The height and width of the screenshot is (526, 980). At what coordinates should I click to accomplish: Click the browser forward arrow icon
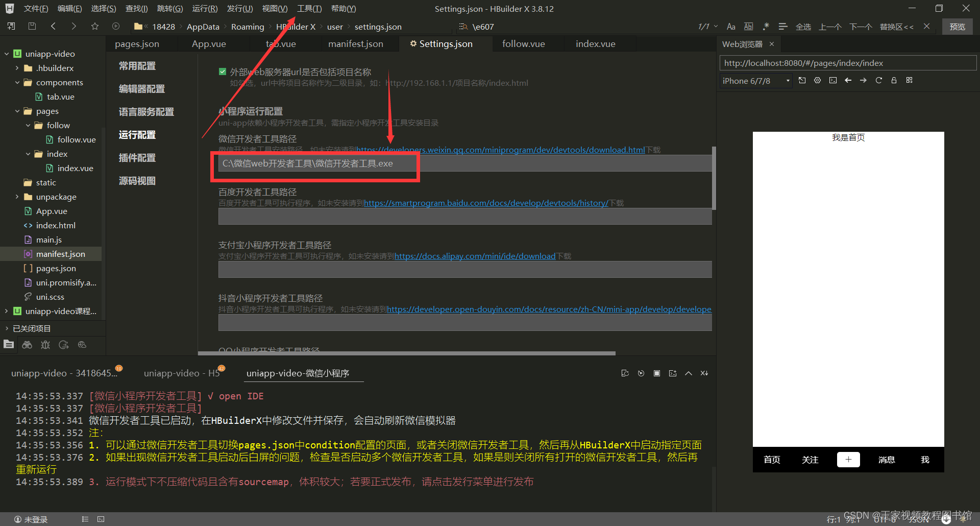coord(864,80)
